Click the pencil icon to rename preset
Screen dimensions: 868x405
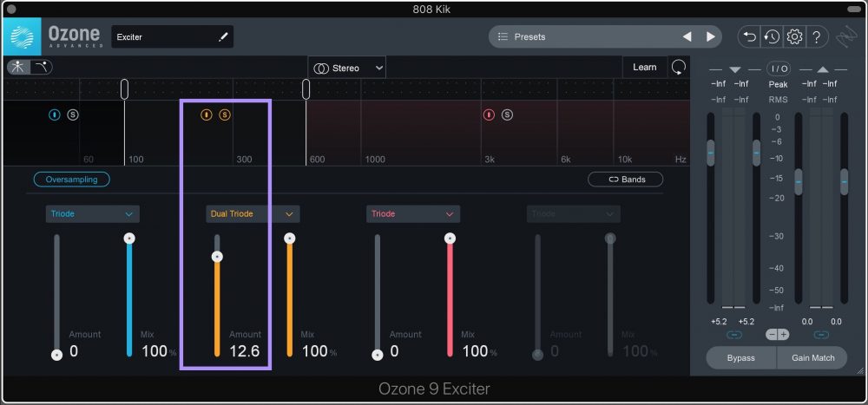pyautogui.click(x=223, y=37)
